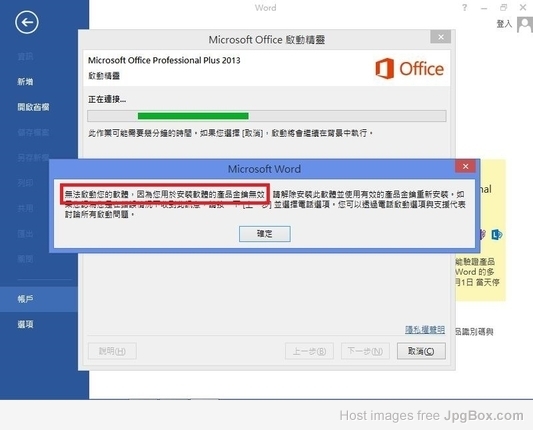The width and height of the screenshot is (533, 430).
Task: Click the 上一步(B) button
Action: [309, 351]
